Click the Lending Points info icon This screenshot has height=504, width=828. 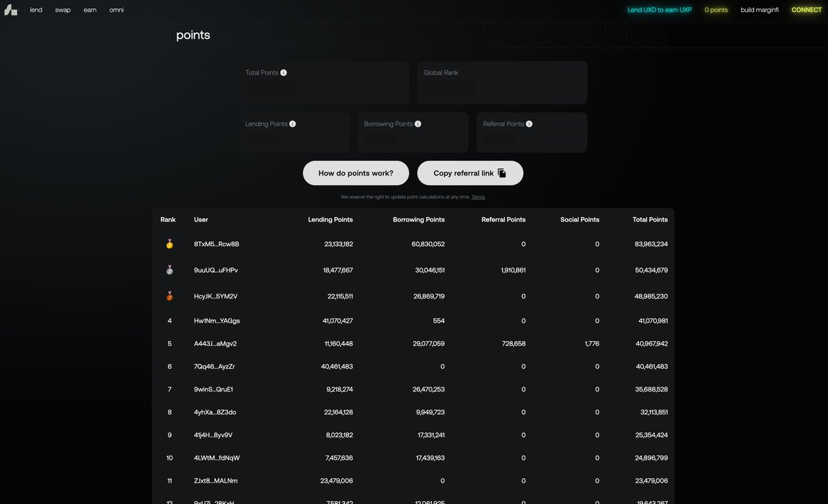(293, 124)
